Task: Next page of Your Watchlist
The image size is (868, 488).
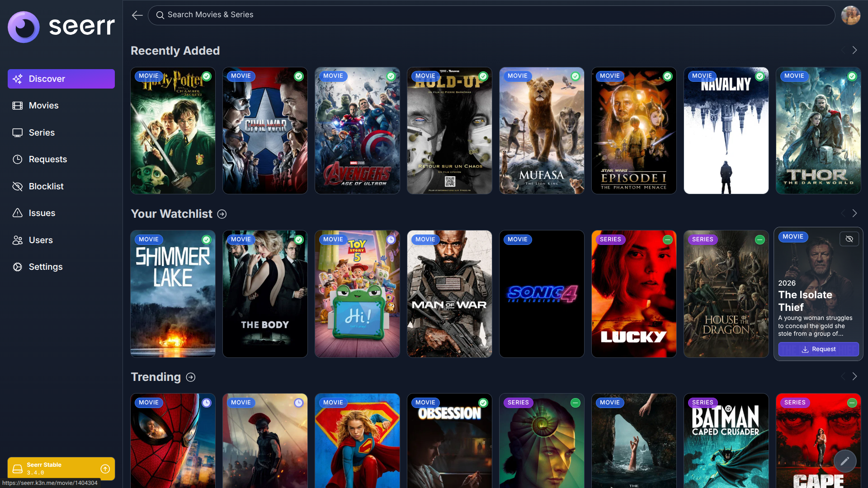Action: (854, 213)
